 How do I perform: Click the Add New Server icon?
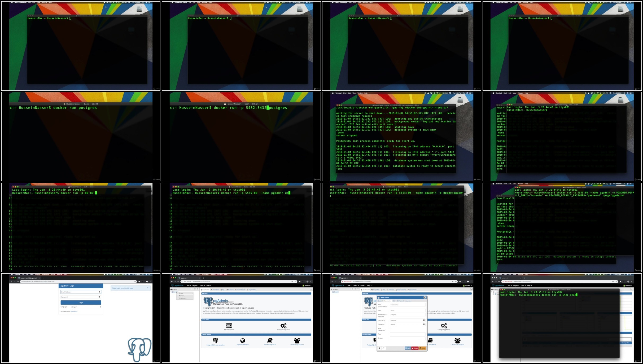[x=229, y=326]
